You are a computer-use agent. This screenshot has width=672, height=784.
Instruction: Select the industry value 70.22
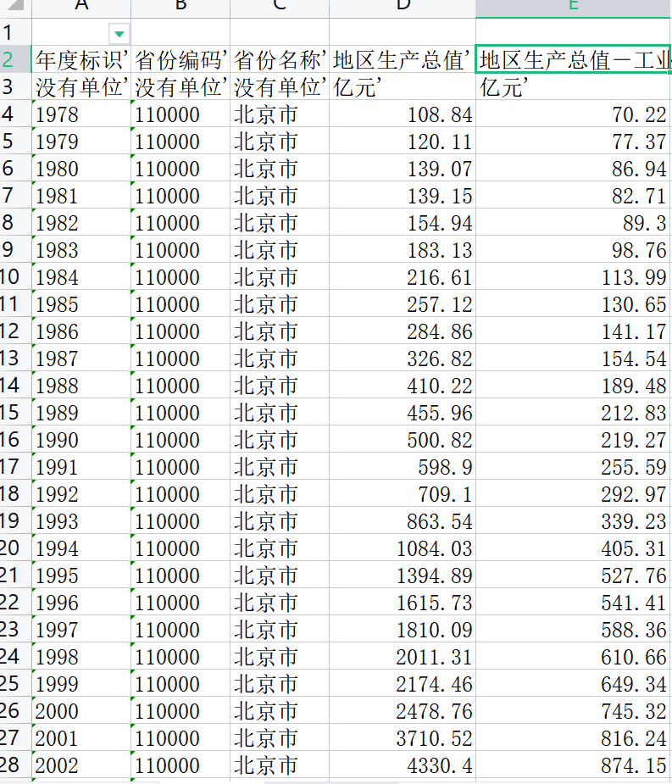pos(574,114)
